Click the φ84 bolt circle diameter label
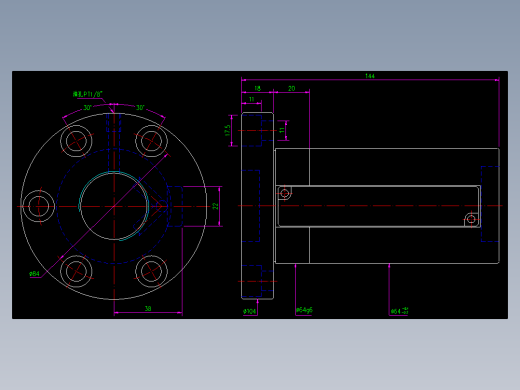 pos(34,274)
